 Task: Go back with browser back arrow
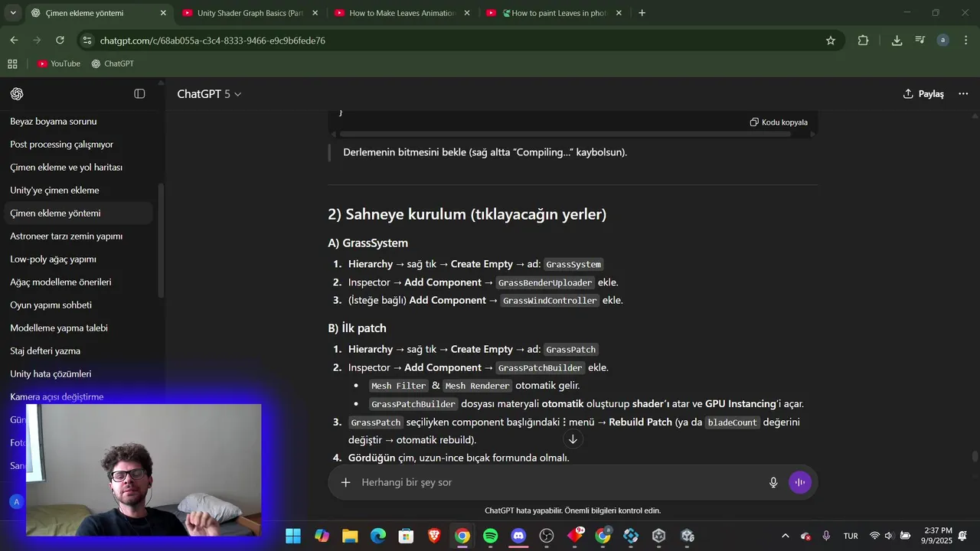pyautogui.click(x=15, y=41)
